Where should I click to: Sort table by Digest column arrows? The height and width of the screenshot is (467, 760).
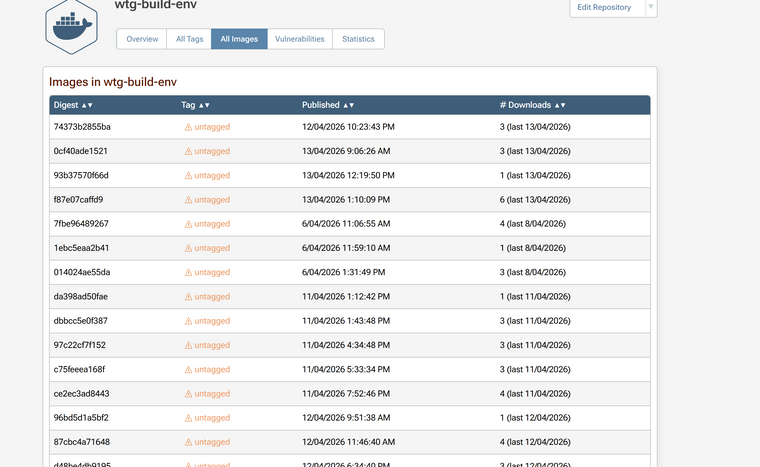(x=87, y=105)
